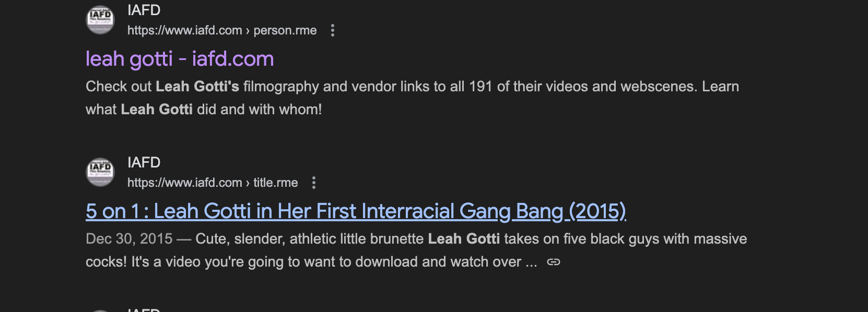The image size is (868, 312).
Task: Click the 'Dec 30, 2015' date text
Action: 128,239
